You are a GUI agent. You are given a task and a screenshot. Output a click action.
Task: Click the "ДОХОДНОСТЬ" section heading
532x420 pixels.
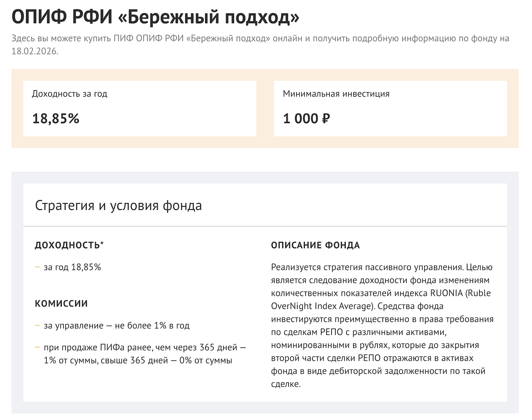67,245
